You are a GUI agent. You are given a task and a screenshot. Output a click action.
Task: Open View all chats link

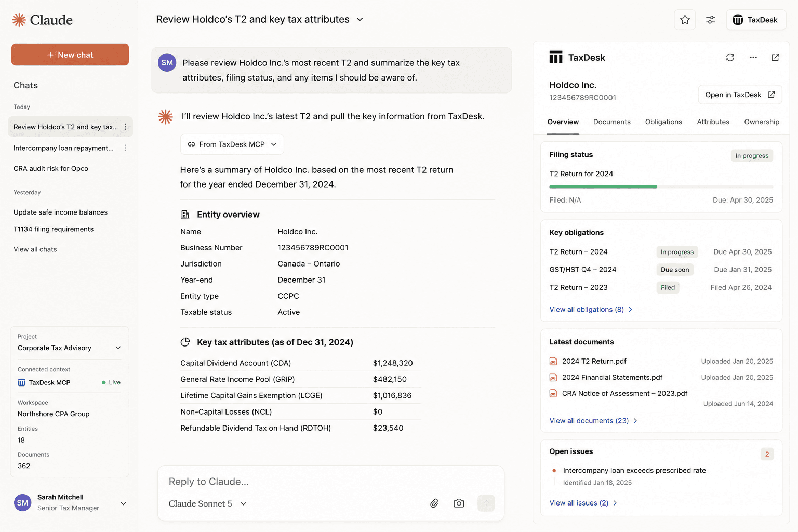coord(35,249)
